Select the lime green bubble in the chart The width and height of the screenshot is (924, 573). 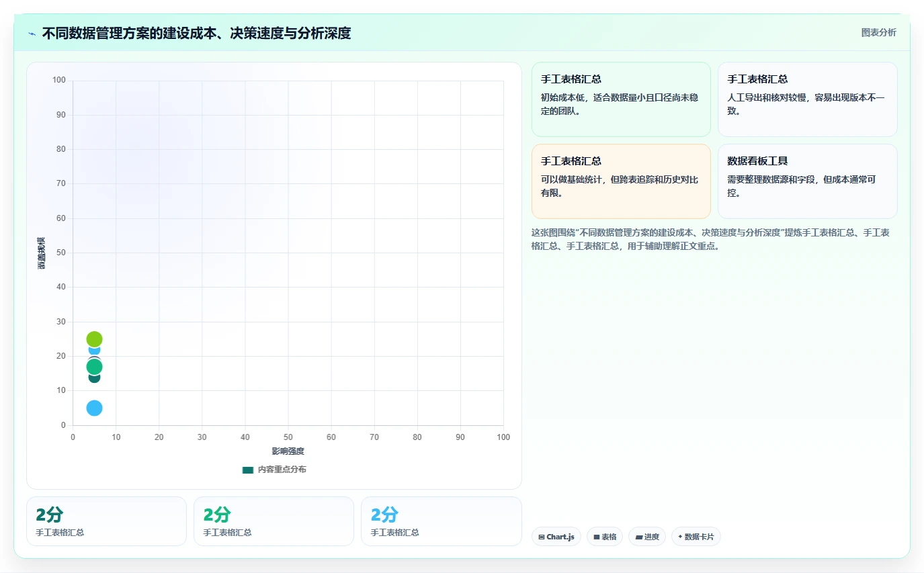(x=94, y=339)
